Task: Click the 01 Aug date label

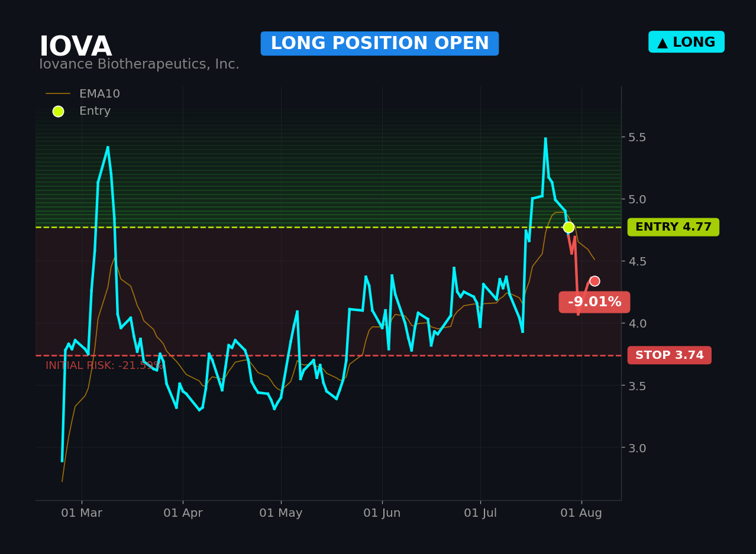Action: coord(581,513)
